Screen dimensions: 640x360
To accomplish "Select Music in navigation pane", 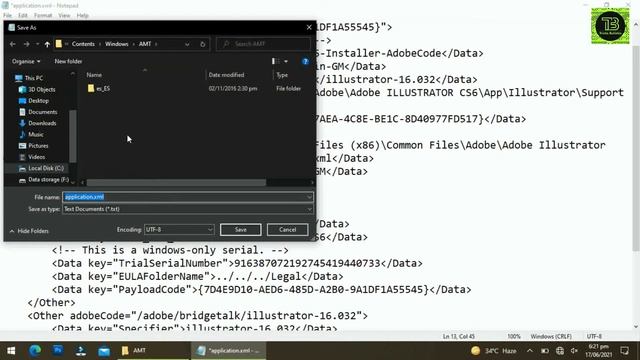I will pos(36,134).
